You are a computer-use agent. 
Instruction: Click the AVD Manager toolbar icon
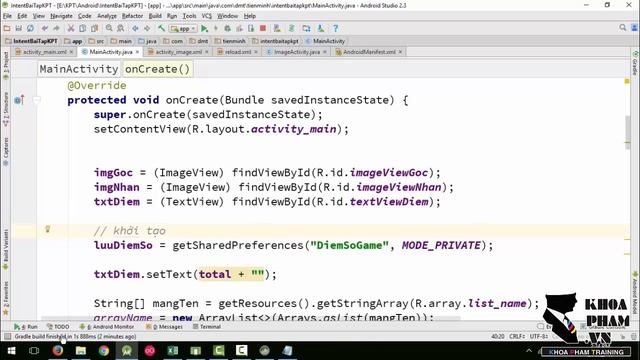tap(277, 28)
